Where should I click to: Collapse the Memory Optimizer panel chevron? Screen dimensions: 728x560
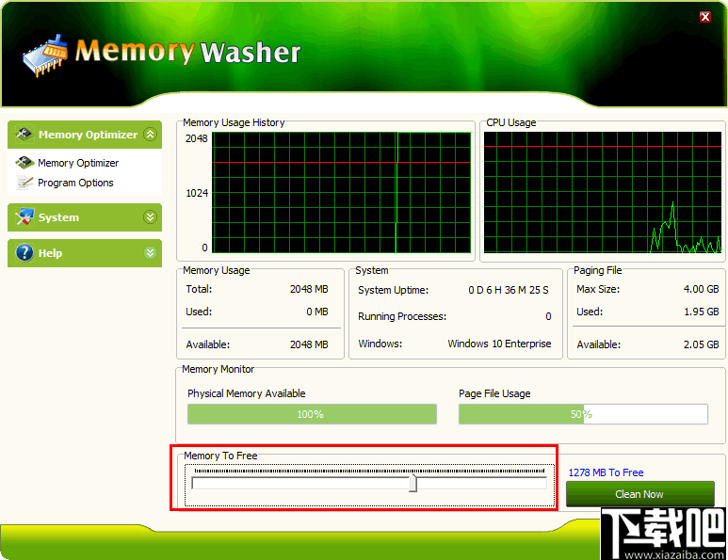pos(150,134)
